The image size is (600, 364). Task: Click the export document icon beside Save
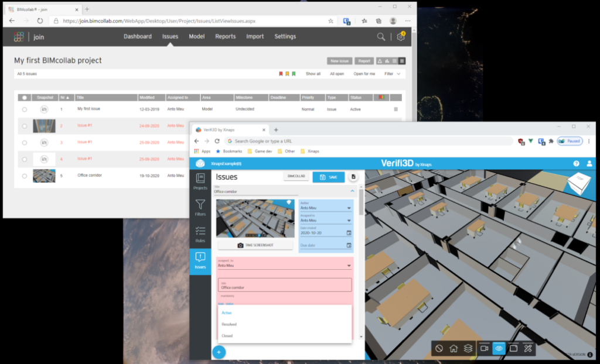353,177
